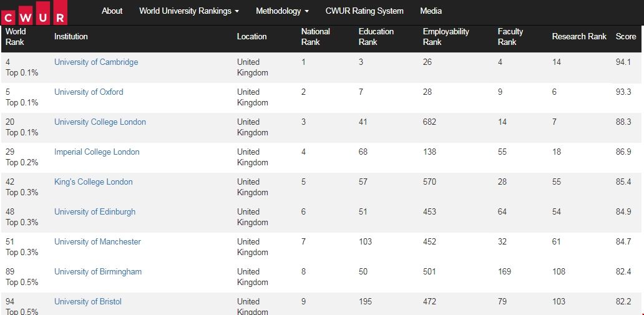Click the Research Rank column header
Screen dimensions: 644x315
point(579,37)
